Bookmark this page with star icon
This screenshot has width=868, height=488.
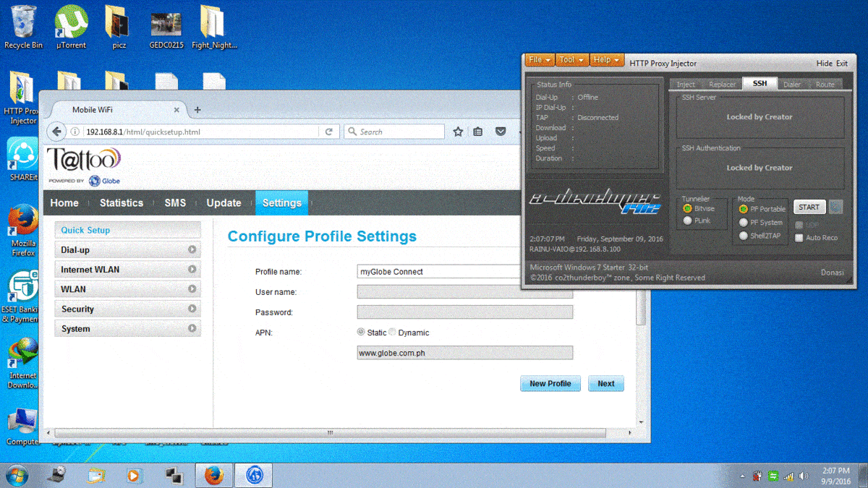click(x=458, y=132)
